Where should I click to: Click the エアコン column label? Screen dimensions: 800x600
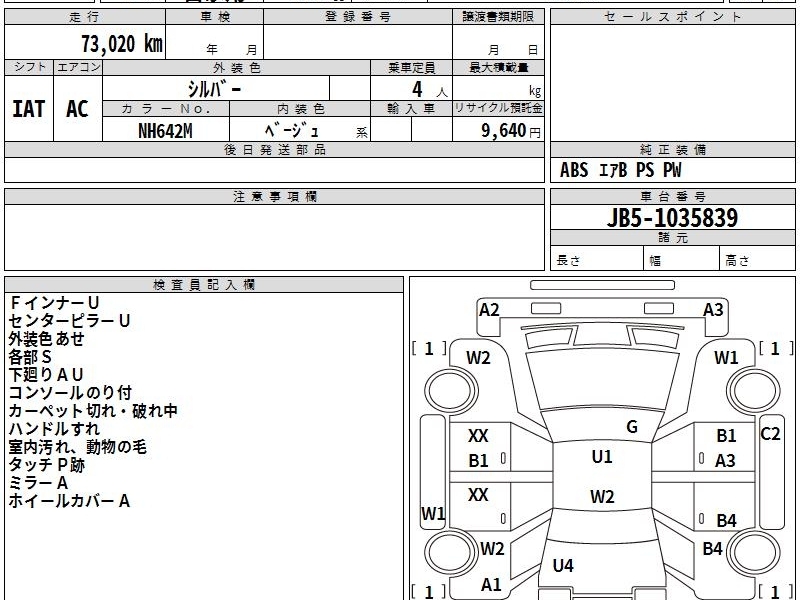(78, 67)
